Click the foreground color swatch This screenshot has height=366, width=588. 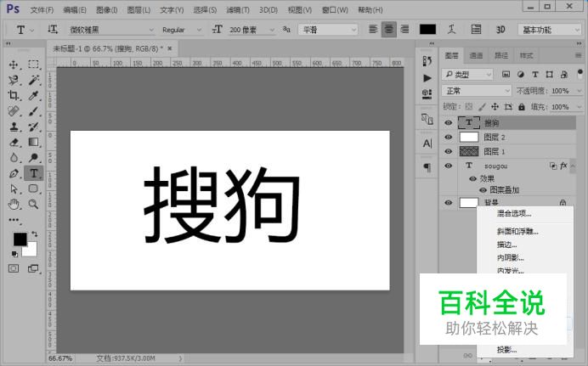[x=20, y=239]
